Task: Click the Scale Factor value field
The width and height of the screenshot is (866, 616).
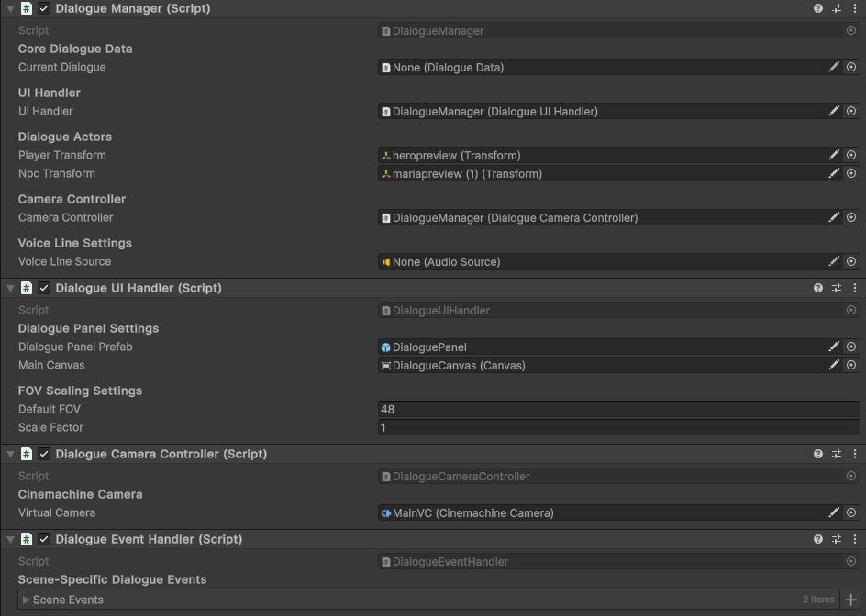Action: [x=618, y=427]
